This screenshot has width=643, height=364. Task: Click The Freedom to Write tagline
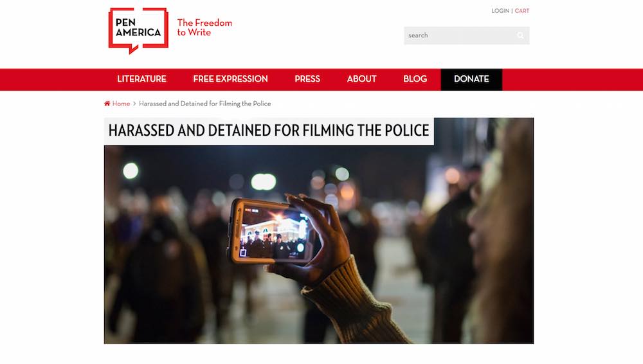pos(204,28)
